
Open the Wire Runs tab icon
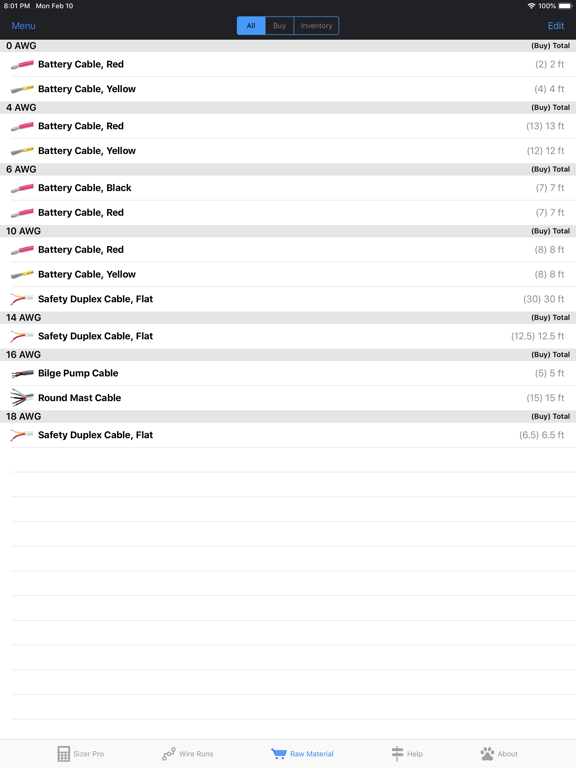pos(168,754)
